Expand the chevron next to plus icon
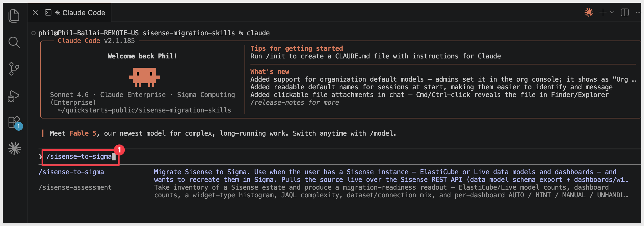Image resolution: width=644 pixels, height=226 pixels. click(612, 12)
